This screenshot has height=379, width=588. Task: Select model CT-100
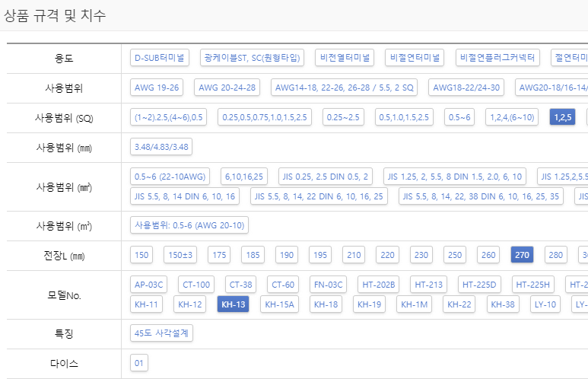(196, 285)
